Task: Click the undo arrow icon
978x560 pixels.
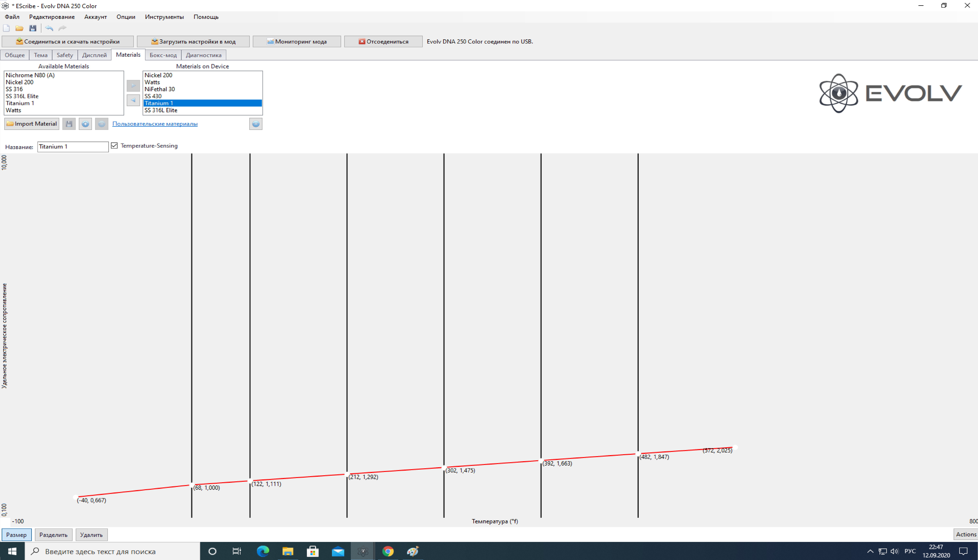Action: [x=49, y=28]
